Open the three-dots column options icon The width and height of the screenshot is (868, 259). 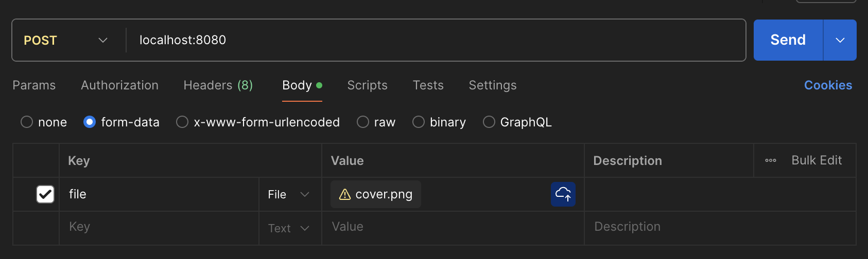coord(770,160)
